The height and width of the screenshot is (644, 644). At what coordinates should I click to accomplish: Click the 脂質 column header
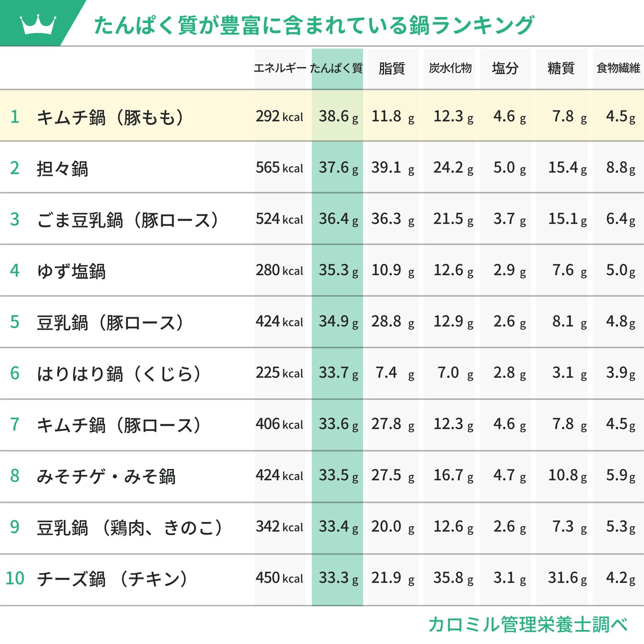click(392, 68)
